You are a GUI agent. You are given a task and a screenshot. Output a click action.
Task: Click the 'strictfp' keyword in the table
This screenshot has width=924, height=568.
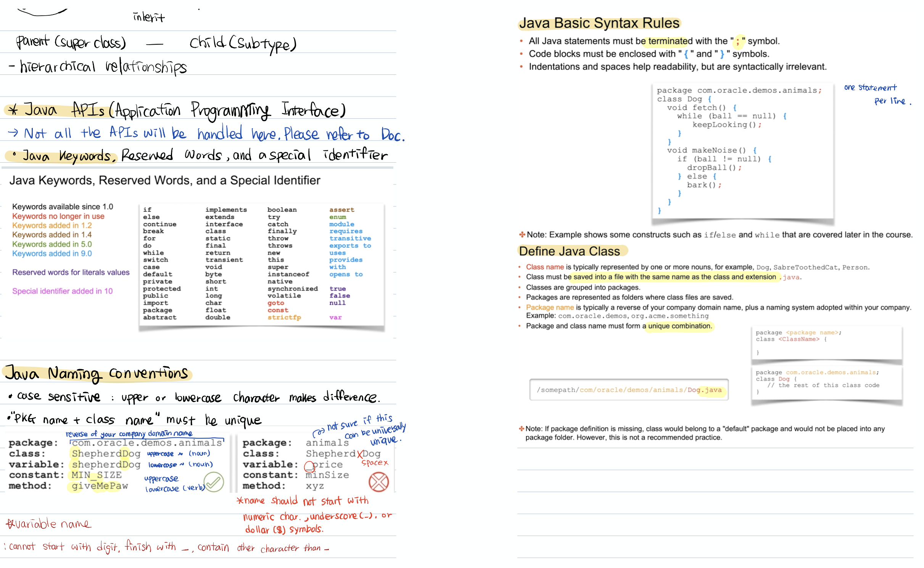[x=284, y=318]
